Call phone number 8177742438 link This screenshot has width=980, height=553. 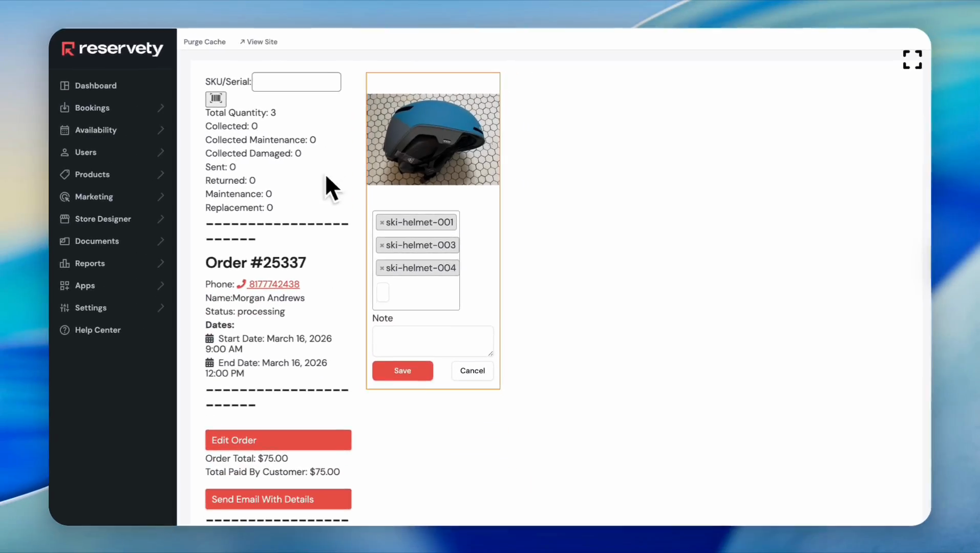coord(274,284)
